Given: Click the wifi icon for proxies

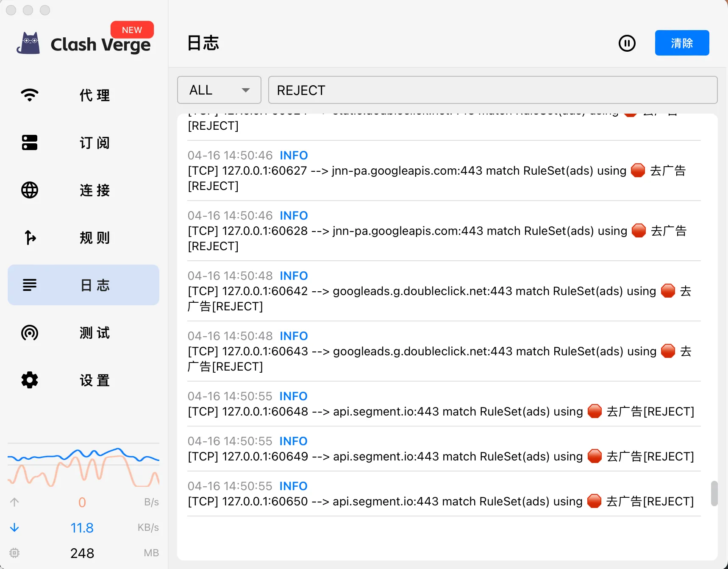Looking at the screenshot, I should click(30, 95).
